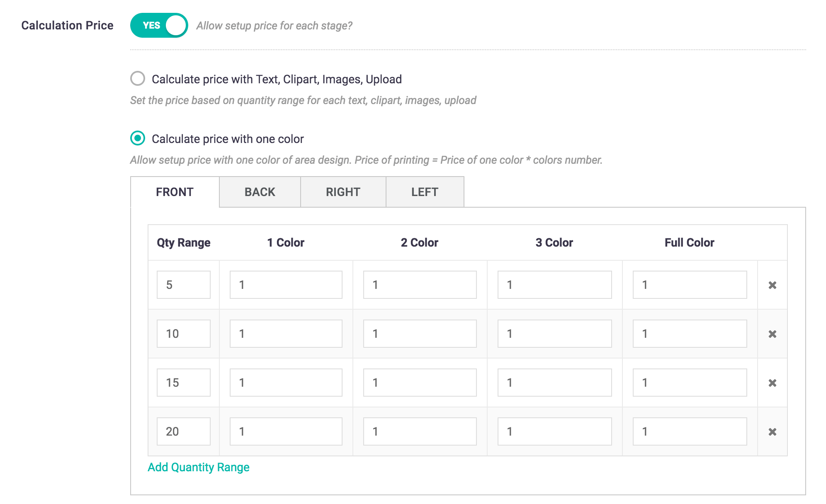Edit the 1 Color price for qty 5
The height and width of the screenshot is (504, 826).
coord(285,285)
